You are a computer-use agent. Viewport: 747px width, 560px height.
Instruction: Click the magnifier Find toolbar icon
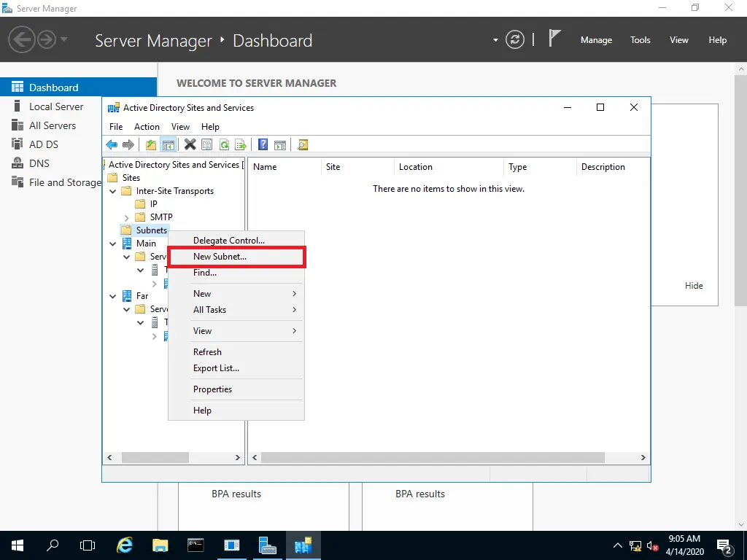(x=303, y=144)
